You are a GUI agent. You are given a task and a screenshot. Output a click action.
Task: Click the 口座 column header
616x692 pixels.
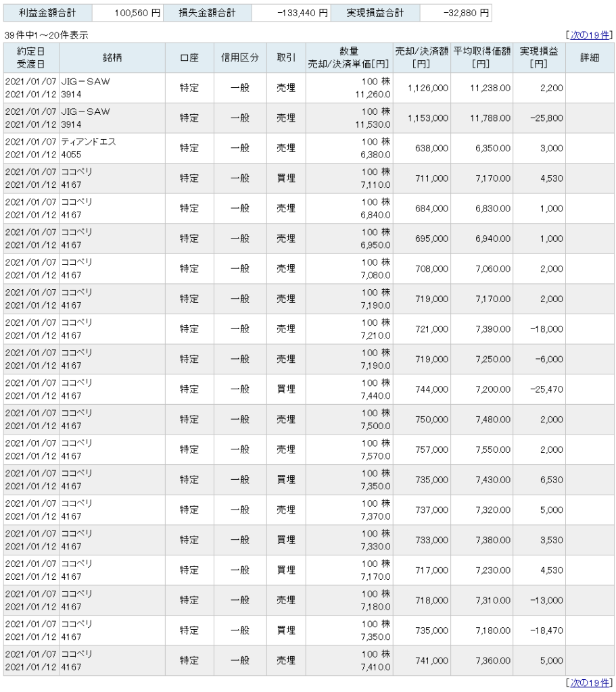[x=189, y=58]
